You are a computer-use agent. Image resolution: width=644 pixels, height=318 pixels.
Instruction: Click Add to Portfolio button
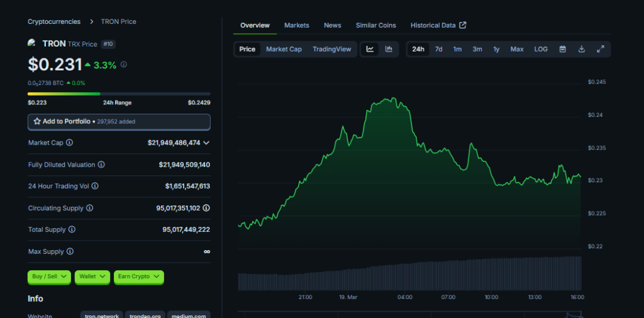pos(119,122)
